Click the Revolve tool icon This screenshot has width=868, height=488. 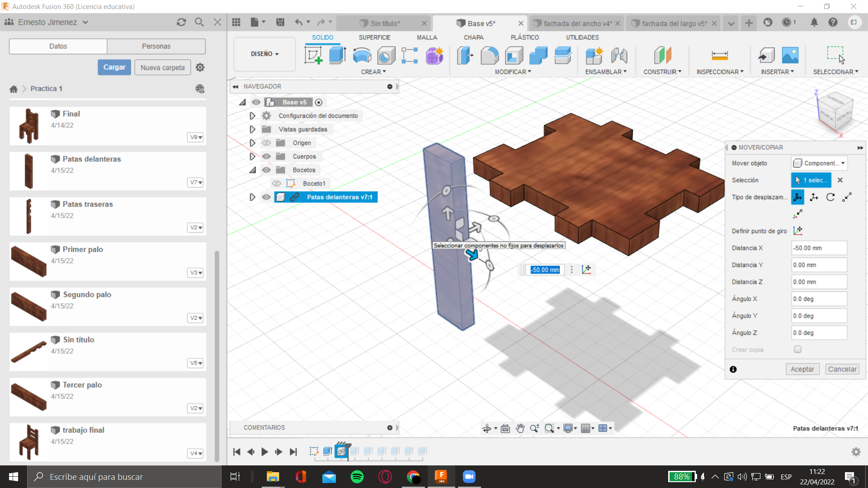click(x=362, y=56)
